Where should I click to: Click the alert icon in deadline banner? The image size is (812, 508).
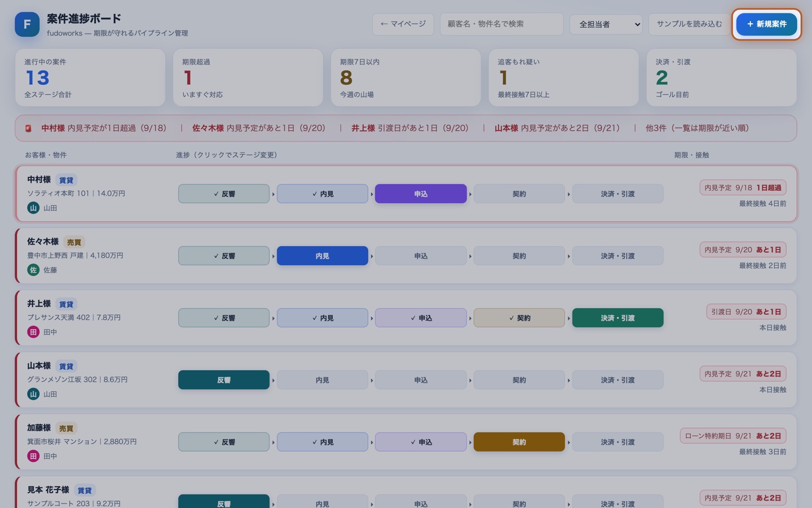point(28,129)
